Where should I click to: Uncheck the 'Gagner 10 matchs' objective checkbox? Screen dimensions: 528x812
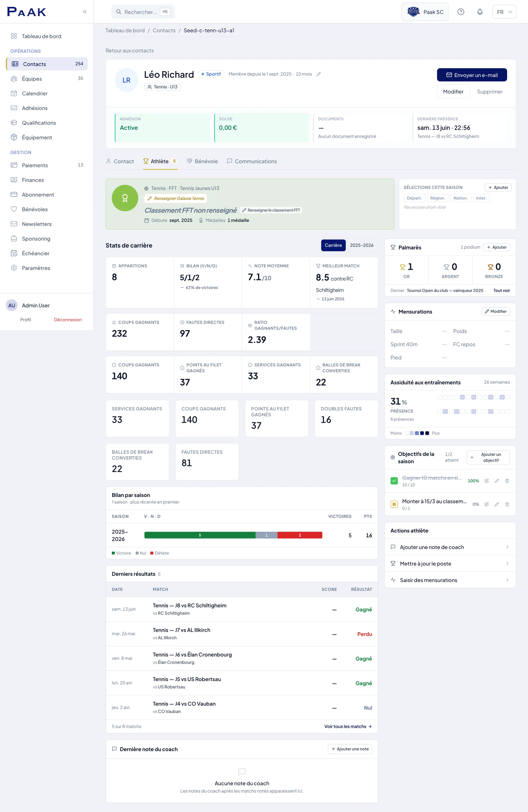[x=394, y=481]
